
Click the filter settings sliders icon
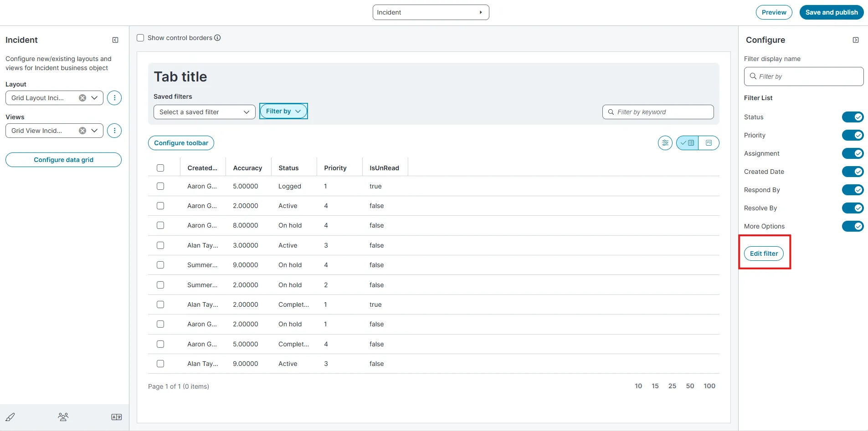[x=665, y=143]
